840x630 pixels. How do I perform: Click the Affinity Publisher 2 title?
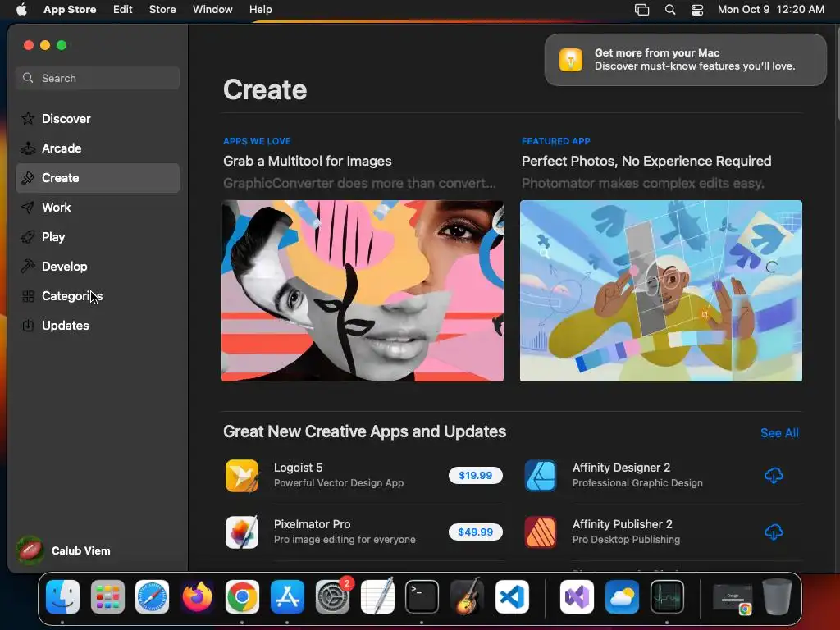(622, 524)
